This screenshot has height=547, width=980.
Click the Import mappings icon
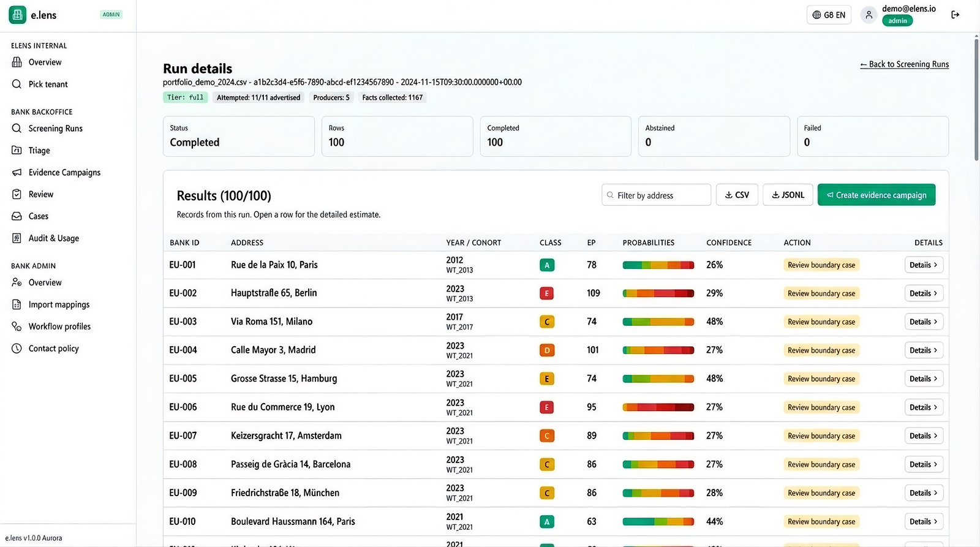pyautogui.click(x=17, y=304)
